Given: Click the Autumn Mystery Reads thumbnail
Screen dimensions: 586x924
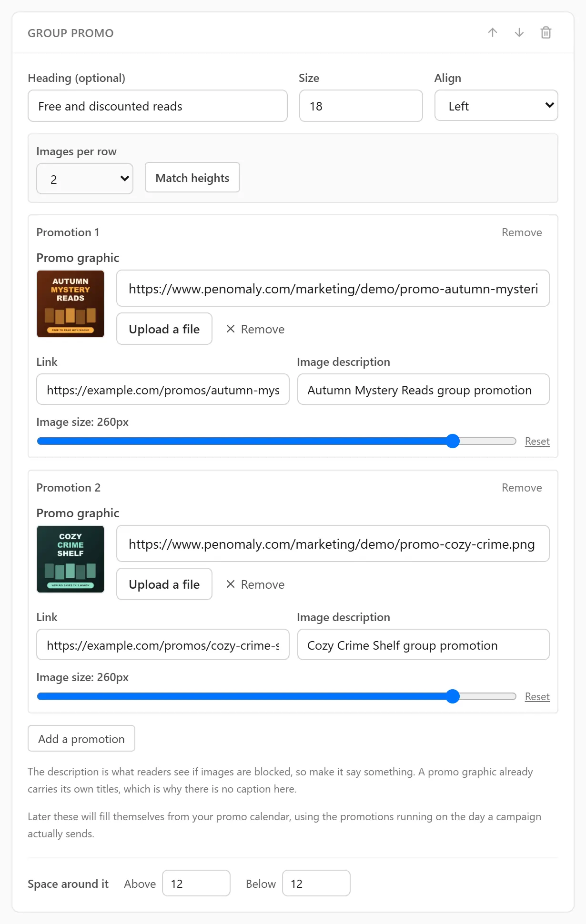Looking at the screenshot, I should point(71,304).
